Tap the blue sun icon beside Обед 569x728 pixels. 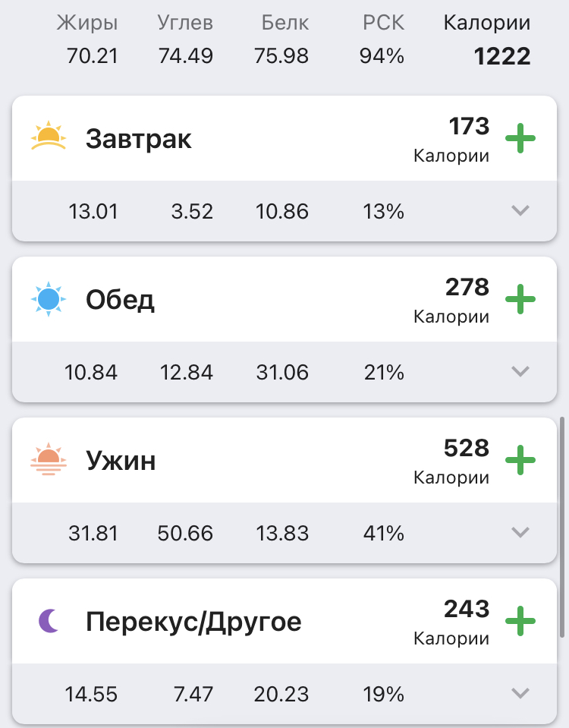pos(49,299)
